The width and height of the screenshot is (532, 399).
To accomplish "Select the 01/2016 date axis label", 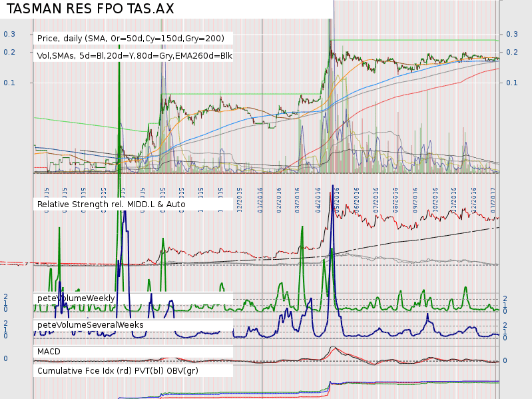I will coord(260,200).
